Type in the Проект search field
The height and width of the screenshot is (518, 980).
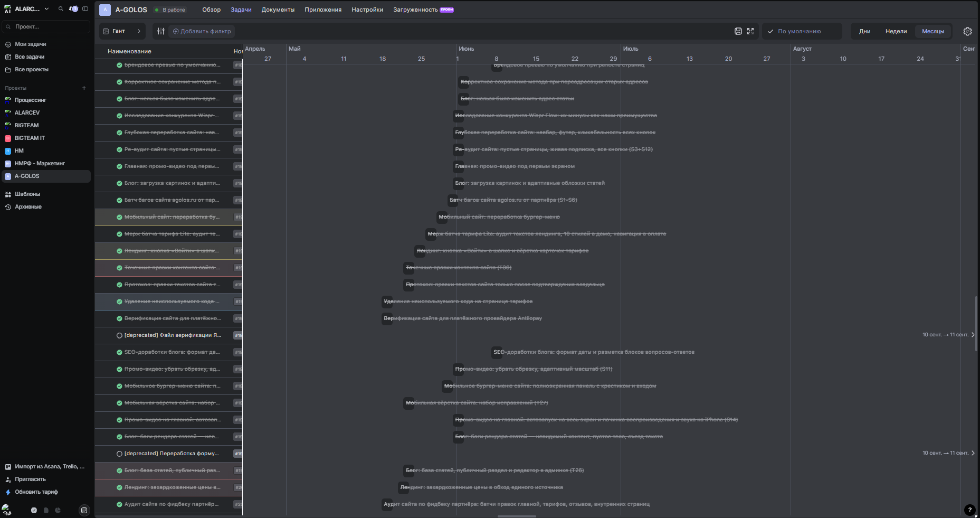pyautogui.click(x=46, y=26)
